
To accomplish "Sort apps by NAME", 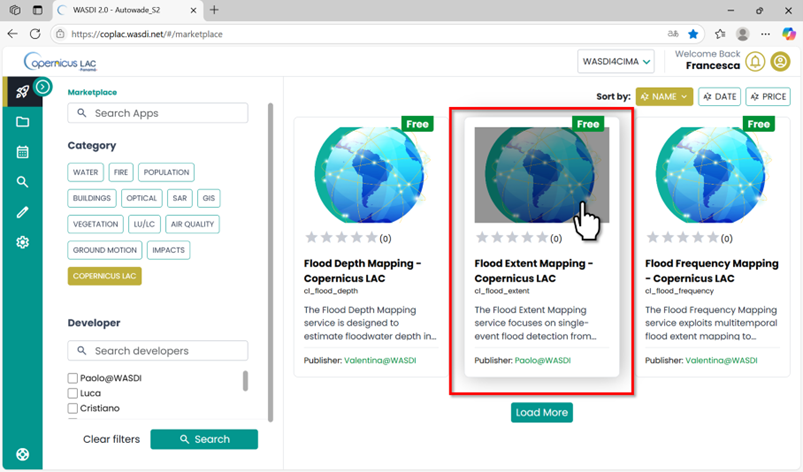I will (x=664, y=96).
